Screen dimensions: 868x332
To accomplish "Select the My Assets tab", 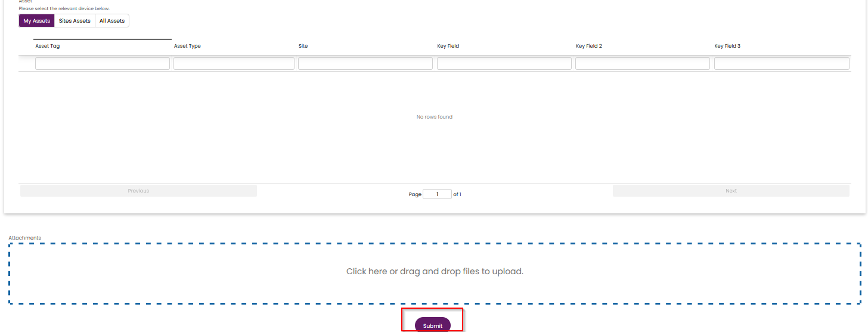I will (37, 21).
